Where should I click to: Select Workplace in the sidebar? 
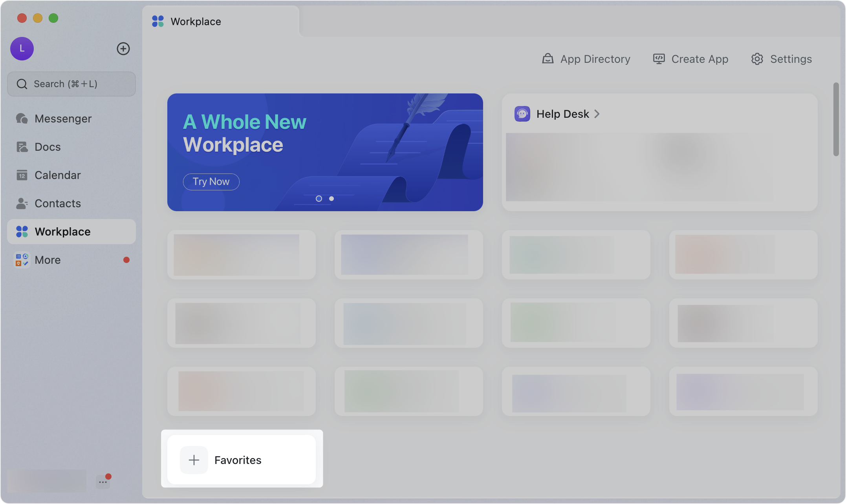[x=71, y=232]
